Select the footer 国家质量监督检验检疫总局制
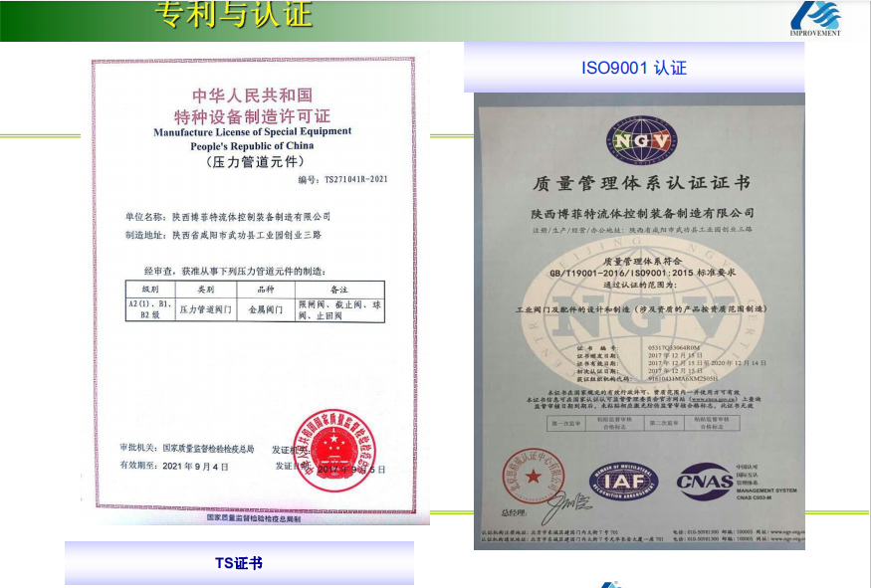The width and height of the screenshot is (871, 588). point(254,518)
